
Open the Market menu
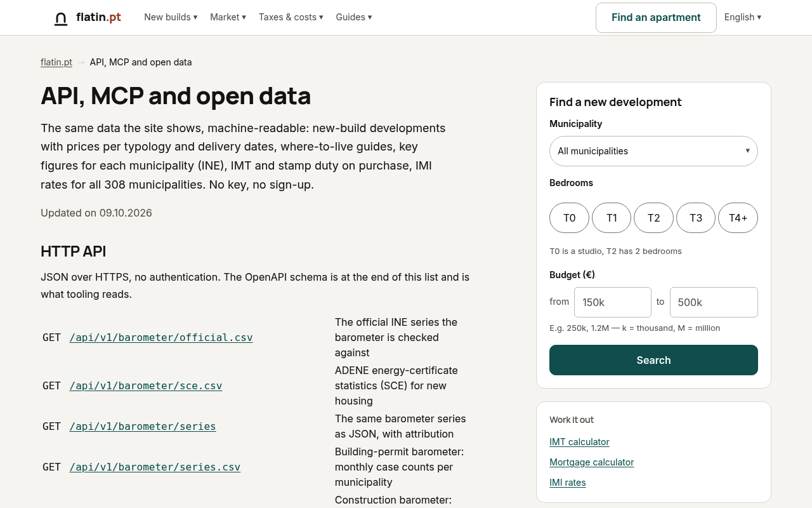pyautogui.click(x=228, y=17)
